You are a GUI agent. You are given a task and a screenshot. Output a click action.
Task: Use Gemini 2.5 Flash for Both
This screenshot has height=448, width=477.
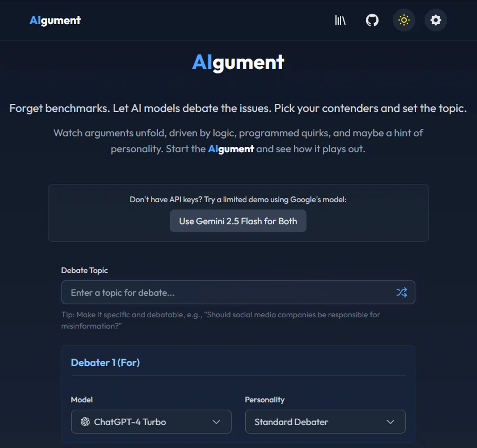pos(238,221)
